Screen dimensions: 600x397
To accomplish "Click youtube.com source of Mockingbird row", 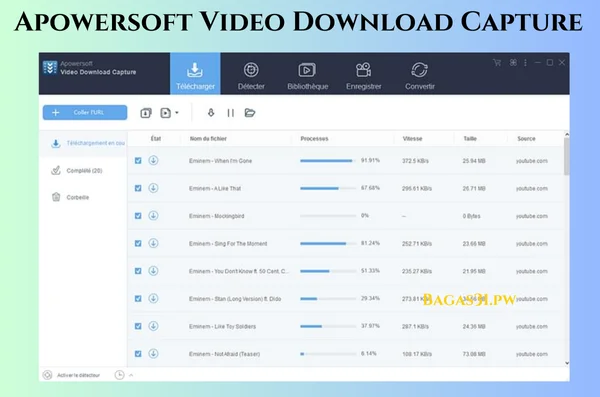I will click(532, 216).
